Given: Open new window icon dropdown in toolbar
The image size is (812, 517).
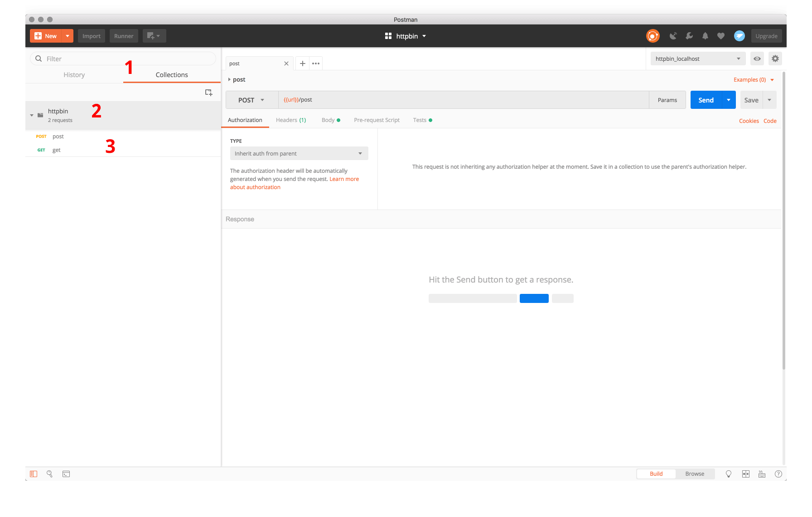Looking at the screenshot, I should tap(154, 36).
